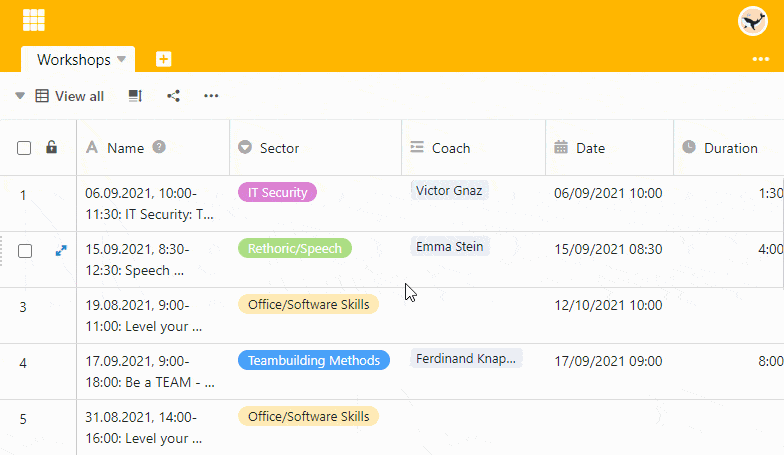Click the View all button
Image resolution: width=784 pixels, height=455 pixels.
70,96
